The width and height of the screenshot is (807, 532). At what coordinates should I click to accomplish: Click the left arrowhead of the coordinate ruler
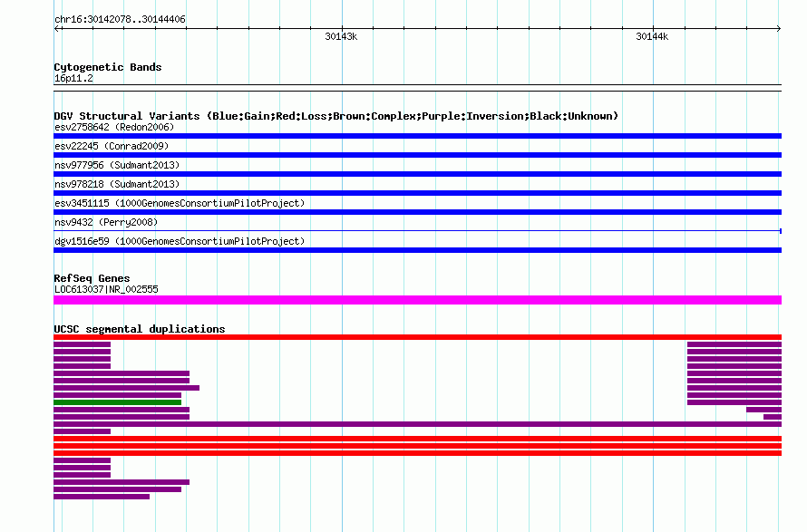point(56,29)
